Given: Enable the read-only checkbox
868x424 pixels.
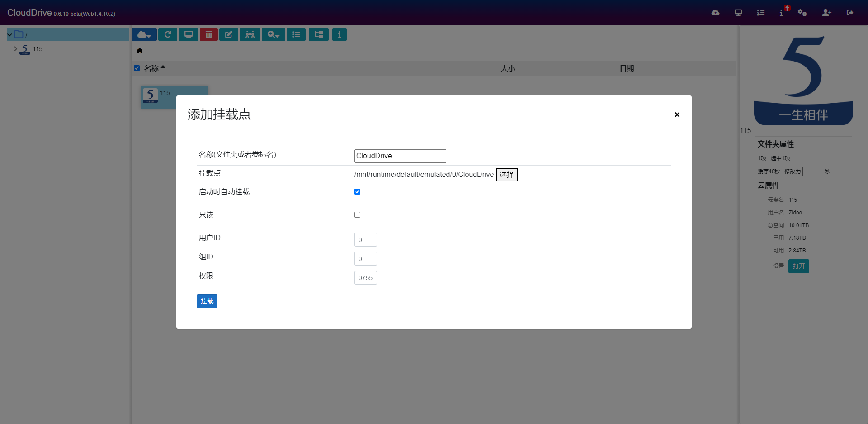Looking at the screenshot, I should (x=357, y=214).
